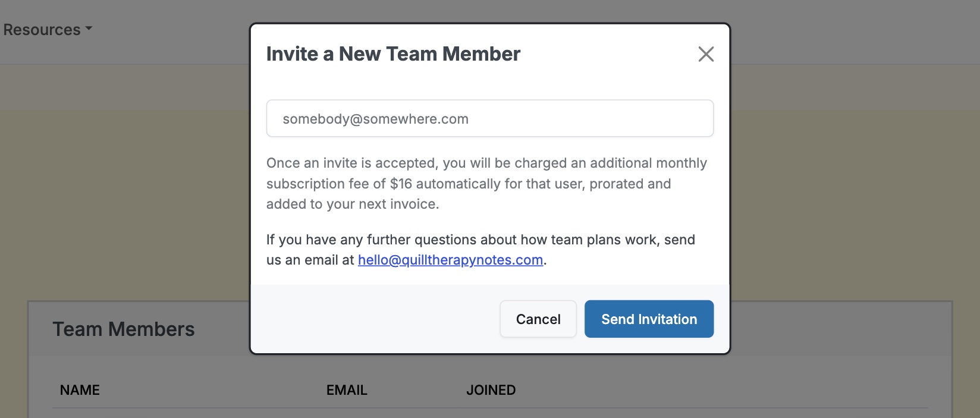Open the Resources navigation menu
The height and width of the screenshot is (418, 980).
(47, 30)
